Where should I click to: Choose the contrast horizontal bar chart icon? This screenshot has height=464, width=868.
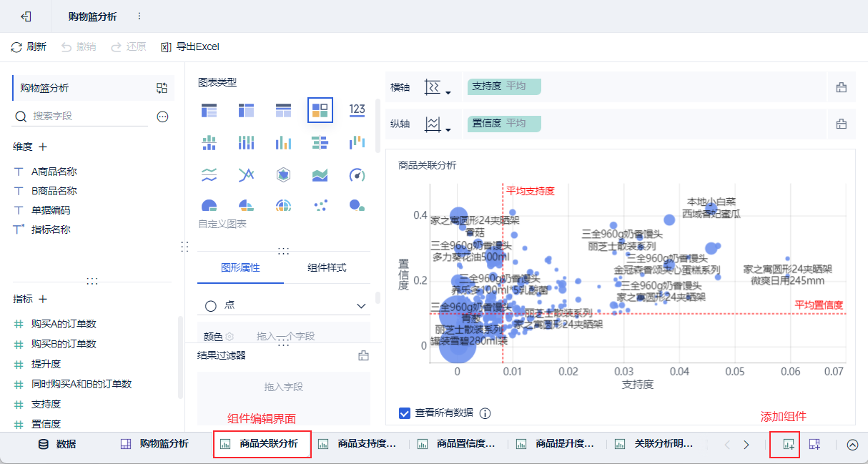320,142
